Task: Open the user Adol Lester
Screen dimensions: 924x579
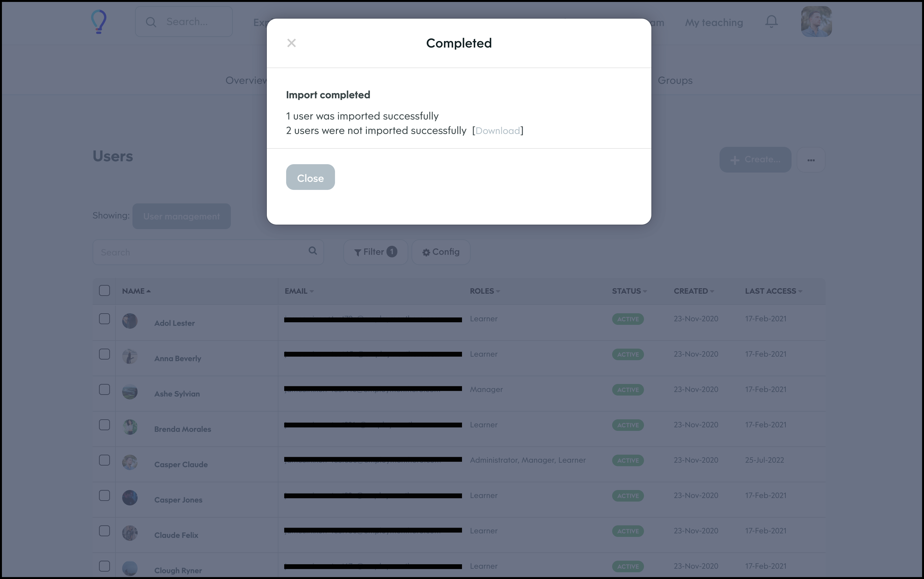Action: pyautogui.click(x=174, y=323)
